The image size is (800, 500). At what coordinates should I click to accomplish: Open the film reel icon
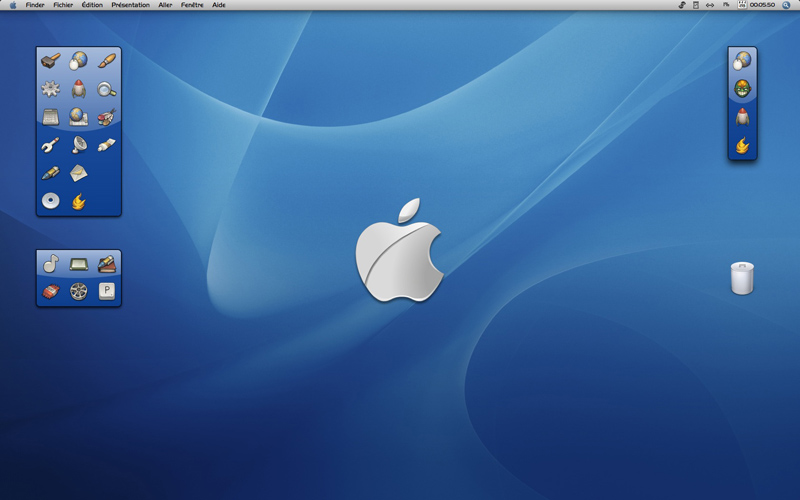tap(78, 292)
